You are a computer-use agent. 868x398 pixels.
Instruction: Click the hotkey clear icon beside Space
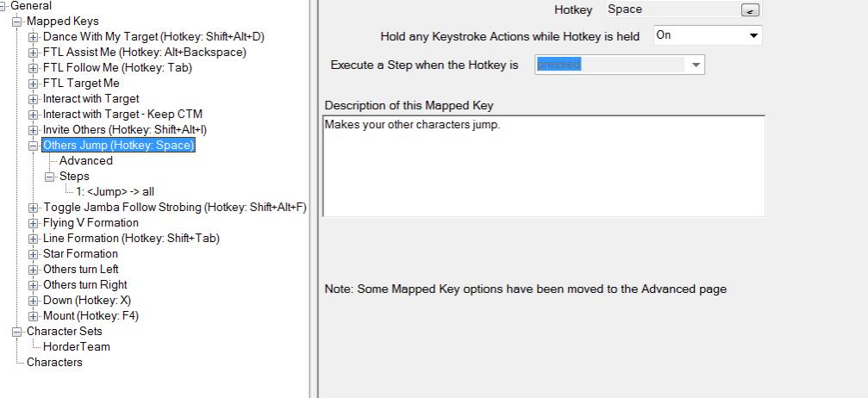[x=751, y=10]
